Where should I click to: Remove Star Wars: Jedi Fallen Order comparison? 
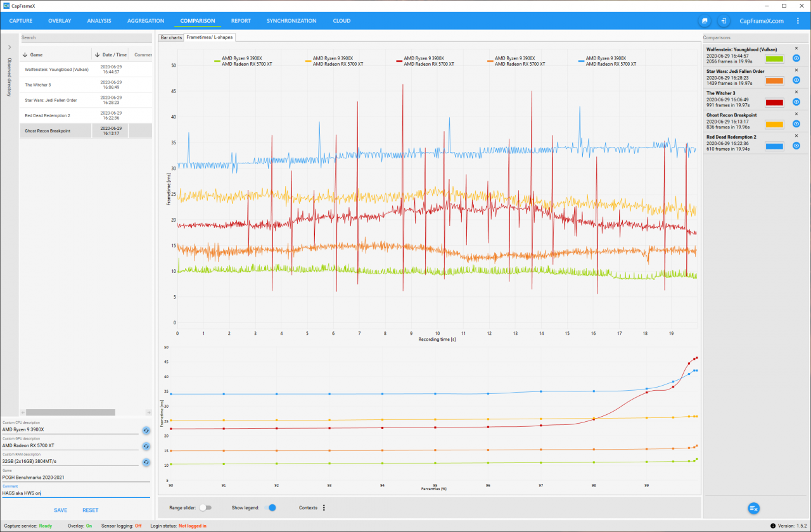(796, 71)
